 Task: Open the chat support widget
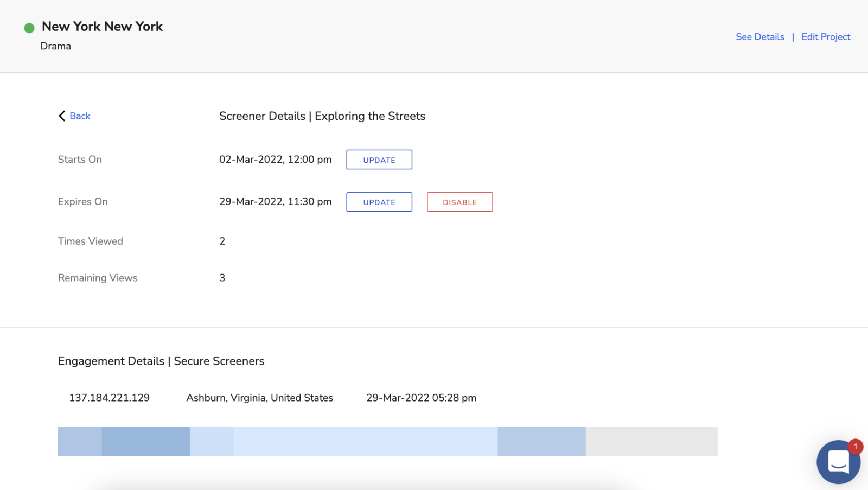838,462
